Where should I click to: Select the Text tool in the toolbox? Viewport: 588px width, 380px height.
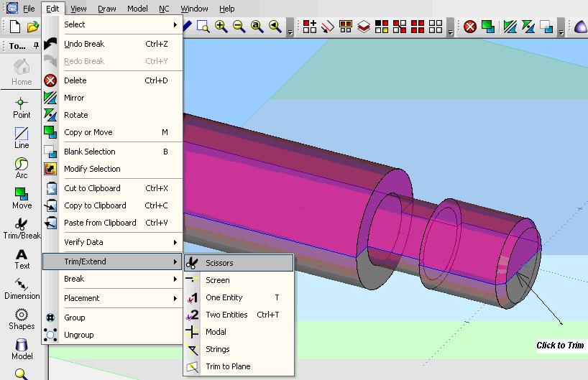22,259
